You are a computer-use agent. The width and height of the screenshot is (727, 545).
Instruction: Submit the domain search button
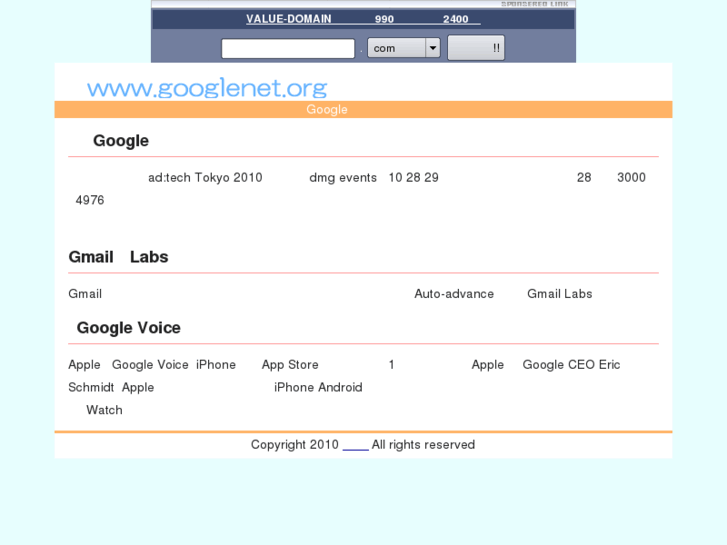[x=476, y=48]
